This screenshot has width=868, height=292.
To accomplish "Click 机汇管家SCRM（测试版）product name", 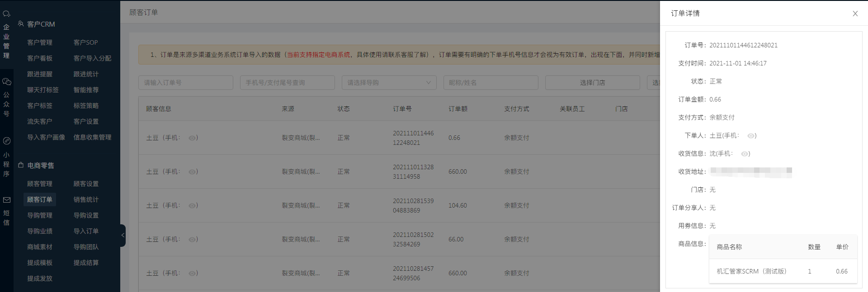I will tap(751, 271).
